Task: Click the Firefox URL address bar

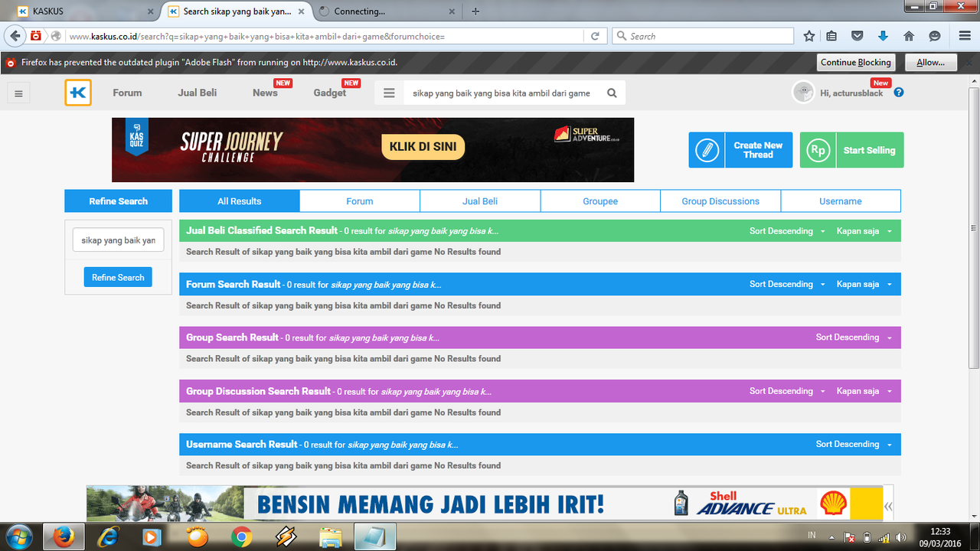Action: pyautogui.click(x=325, y=36)
